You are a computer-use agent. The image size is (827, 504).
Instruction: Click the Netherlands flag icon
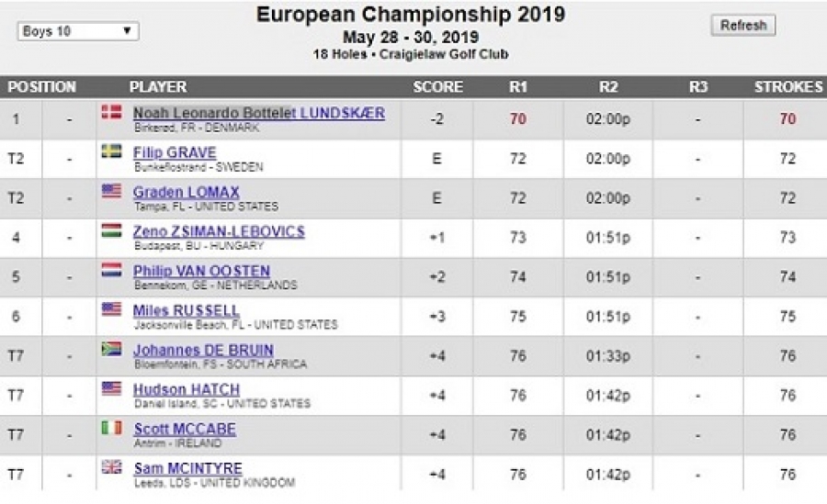(111, 270)
